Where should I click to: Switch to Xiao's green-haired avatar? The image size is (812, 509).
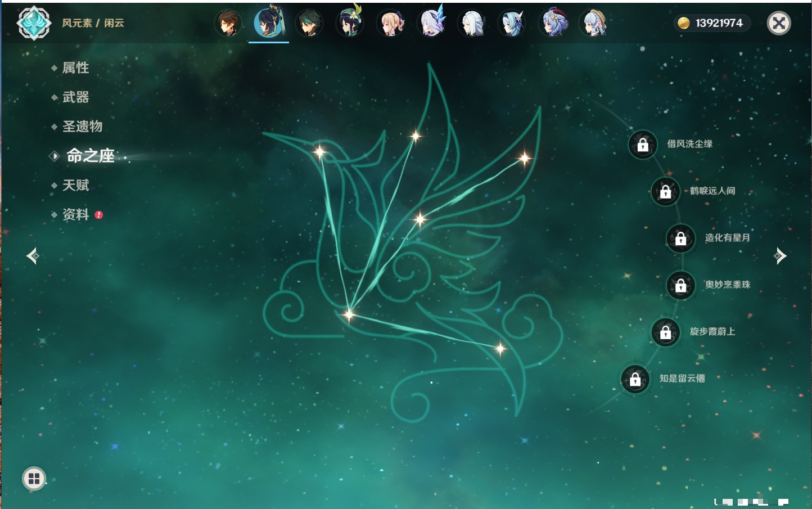pyautogui.click(x=309, y=24)
